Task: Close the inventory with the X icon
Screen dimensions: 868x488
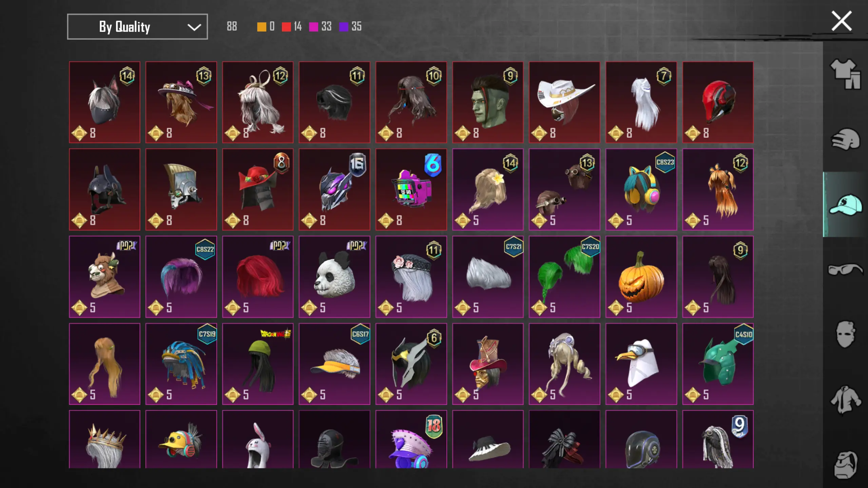Action: (842, 21)
